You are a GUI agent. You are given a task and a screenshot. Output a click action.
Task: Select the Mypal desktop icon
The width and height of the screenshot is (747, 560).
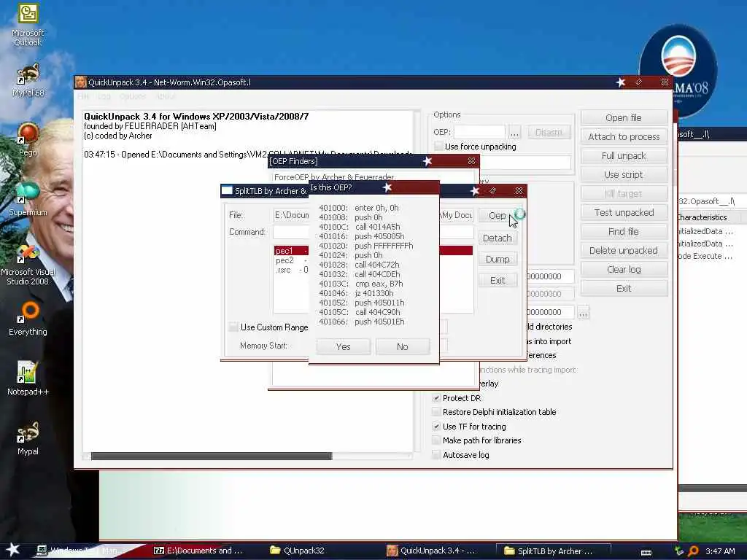(28, 438)
